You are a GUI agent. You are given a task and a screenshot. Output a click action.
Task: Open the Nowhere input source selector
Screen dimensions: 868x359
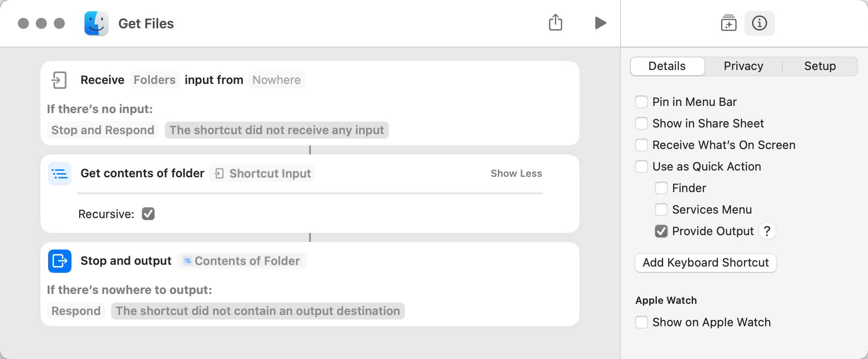point(277,80)
